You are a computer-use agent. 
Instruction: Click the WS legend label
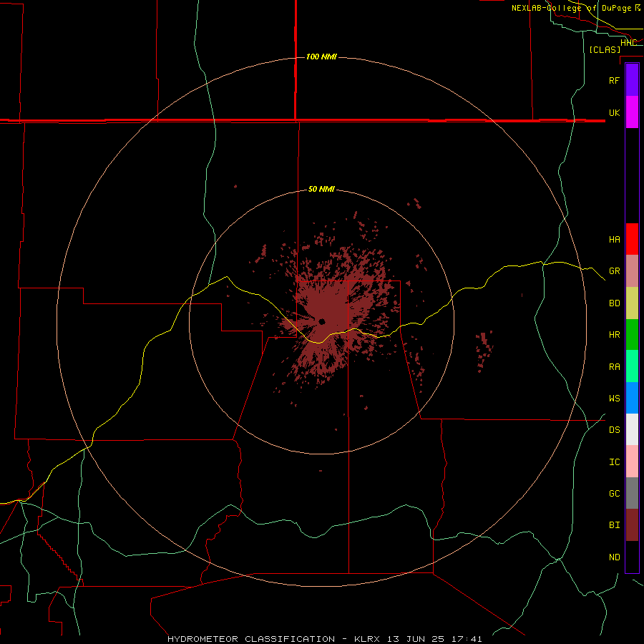(x=614, y=399)
